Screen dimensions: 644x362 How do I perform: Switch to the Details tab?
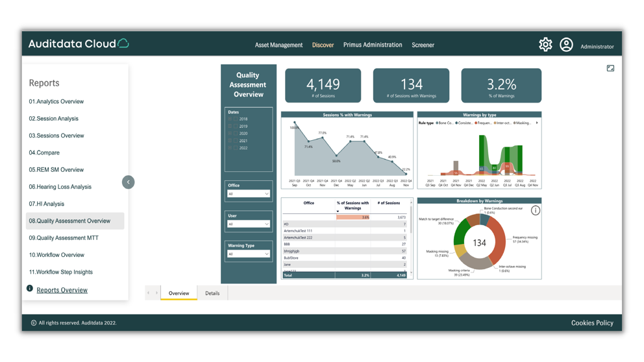212,293
